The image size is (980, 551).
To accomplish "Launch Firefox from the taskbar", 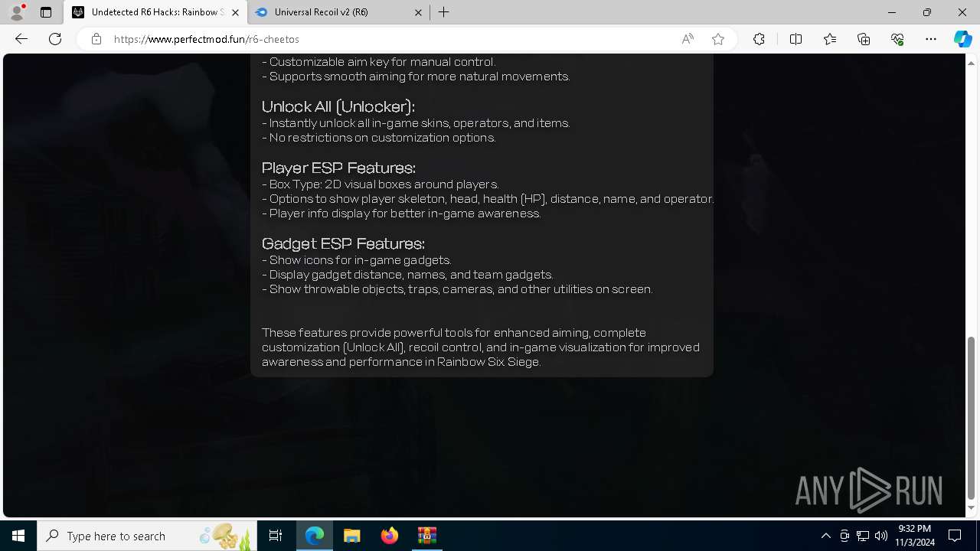I will pos(390,536).
